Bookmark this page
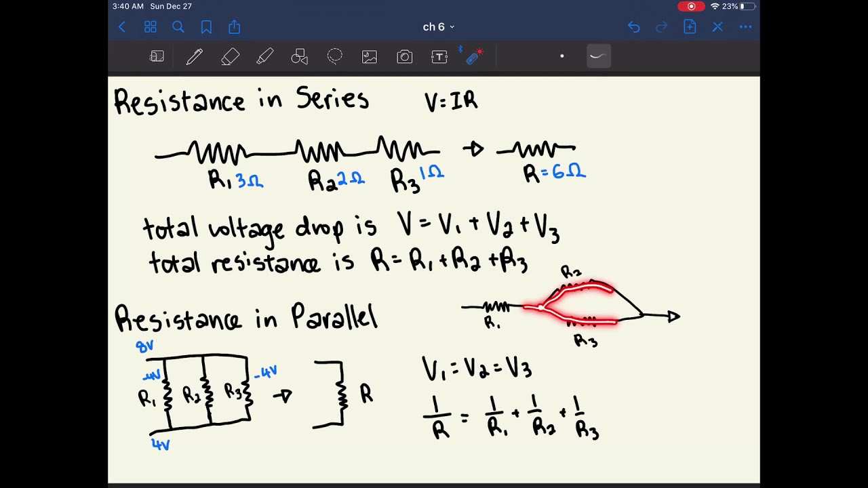 [x=206, y=27]
